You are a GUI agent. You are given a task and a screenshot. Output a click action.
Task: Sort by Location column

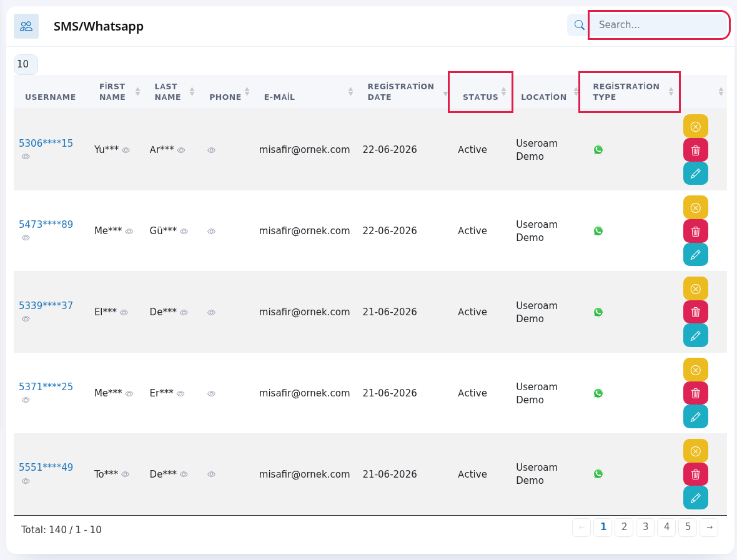tap(545, 92)
